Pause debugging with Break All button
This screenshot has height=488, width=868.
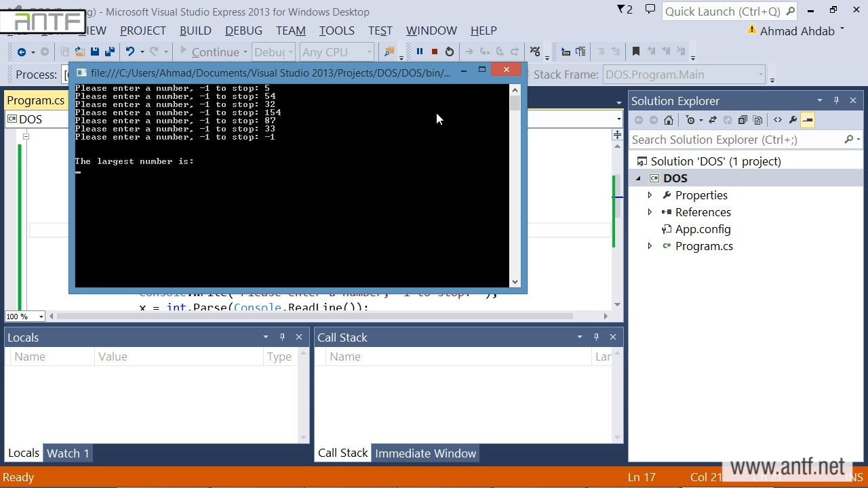419,52
